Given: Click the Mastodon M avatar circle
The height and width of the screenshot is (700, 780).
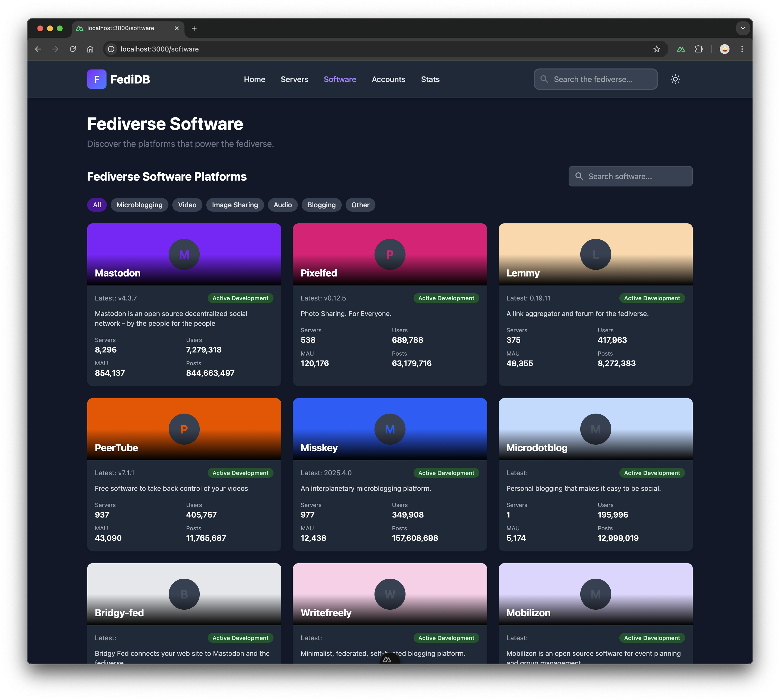Looking at the screenshot, I should (x=184, y=254).
